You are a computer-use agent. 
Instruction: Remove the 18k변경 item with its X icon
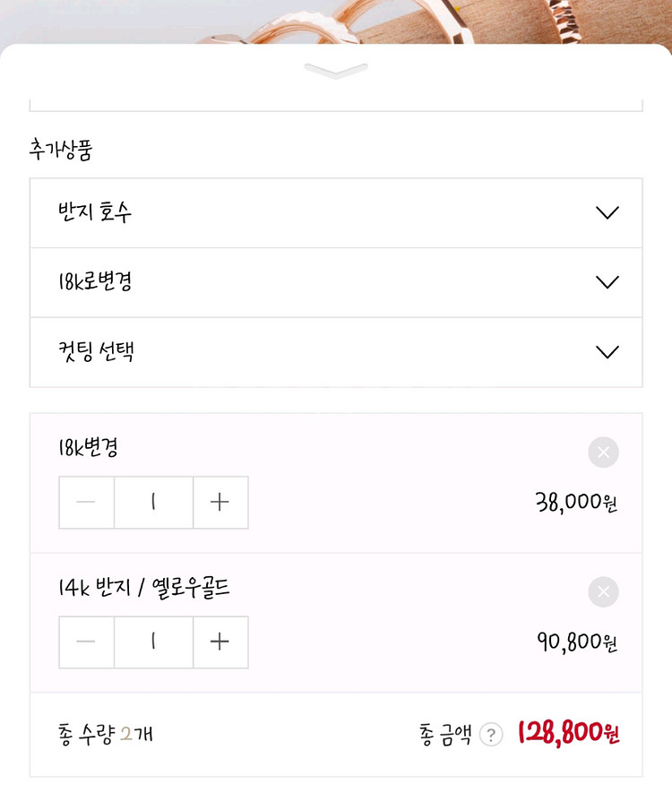coord(603,453)
